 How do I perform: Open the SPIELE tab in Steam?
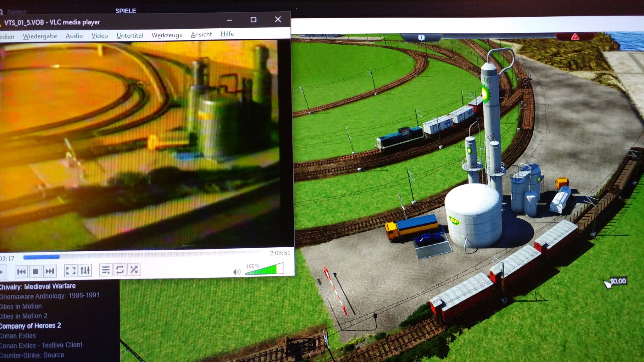pyautogui.click(x=125, y=11)
